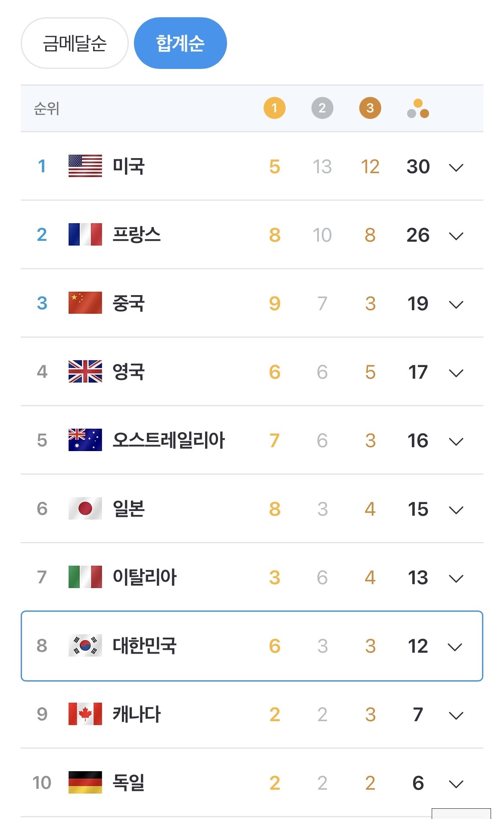The image size is (504, 819).
Task: Expand the 대한민국 row chevron
Action: [455, 647]
